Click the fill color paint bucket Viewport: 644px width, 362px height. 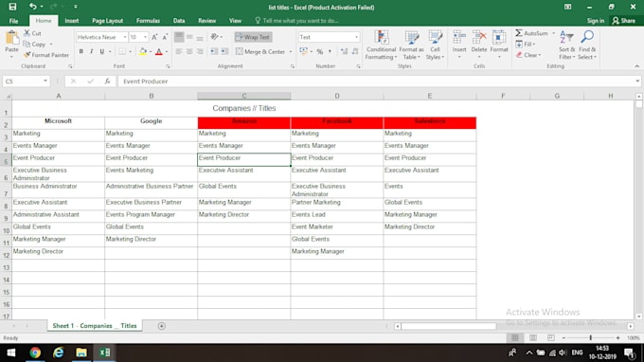pyautogui.click(x=143, y=51)
